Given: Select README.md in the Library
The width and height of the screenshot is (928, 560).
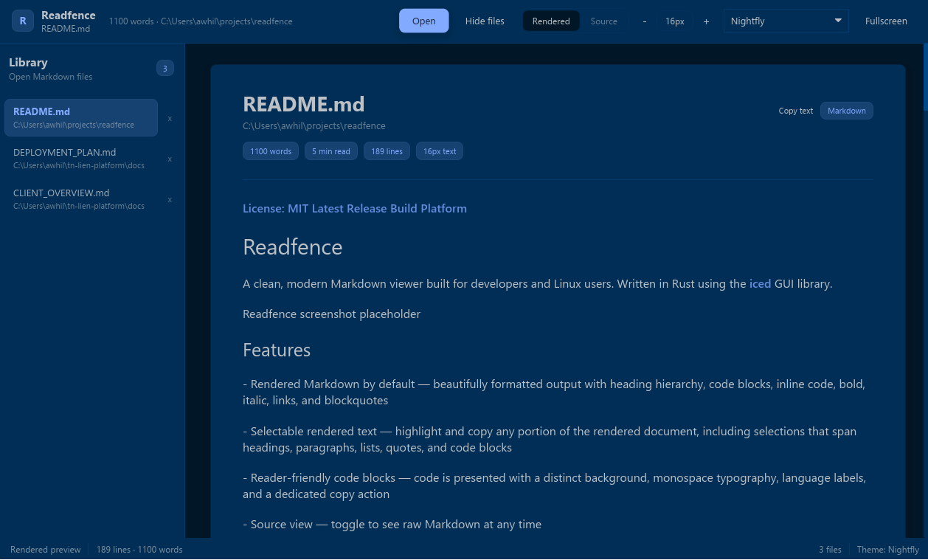Looking at the screenshot, I should tap(81, 117).
